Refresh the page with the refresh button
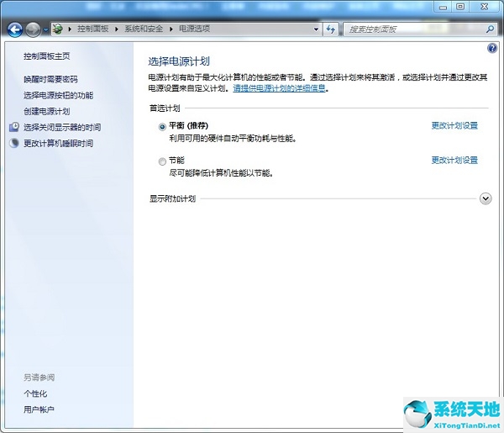 330,29
